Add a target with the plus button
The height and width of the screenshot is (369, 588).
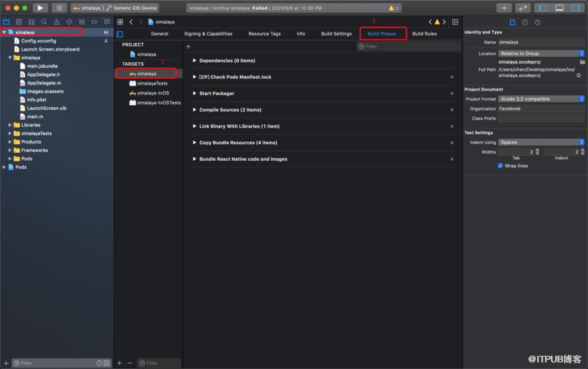tap(119, 363)
